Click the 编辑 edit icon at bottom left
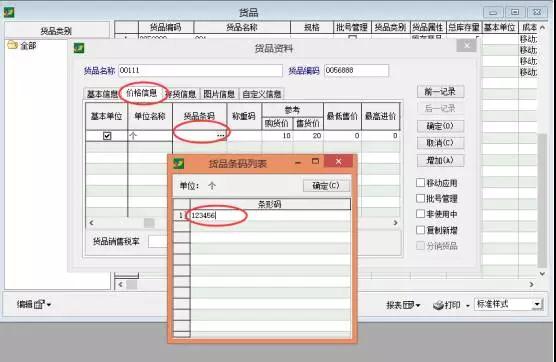 (39, 304)
